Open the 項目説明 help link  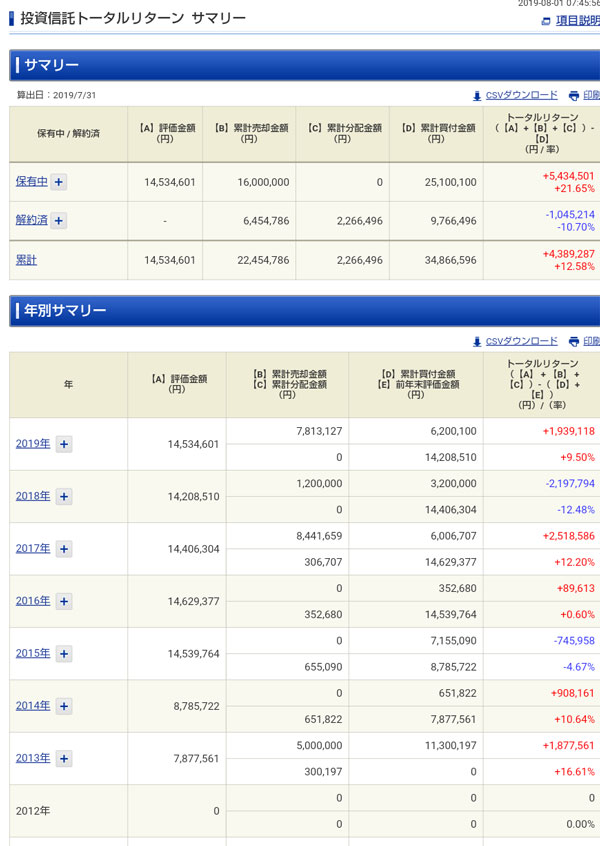(577, 21)
